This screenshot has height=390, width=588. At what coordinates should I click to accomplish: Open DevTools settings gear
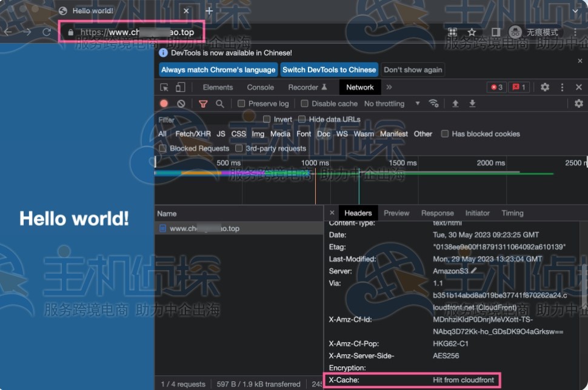[x=545, y=87]
